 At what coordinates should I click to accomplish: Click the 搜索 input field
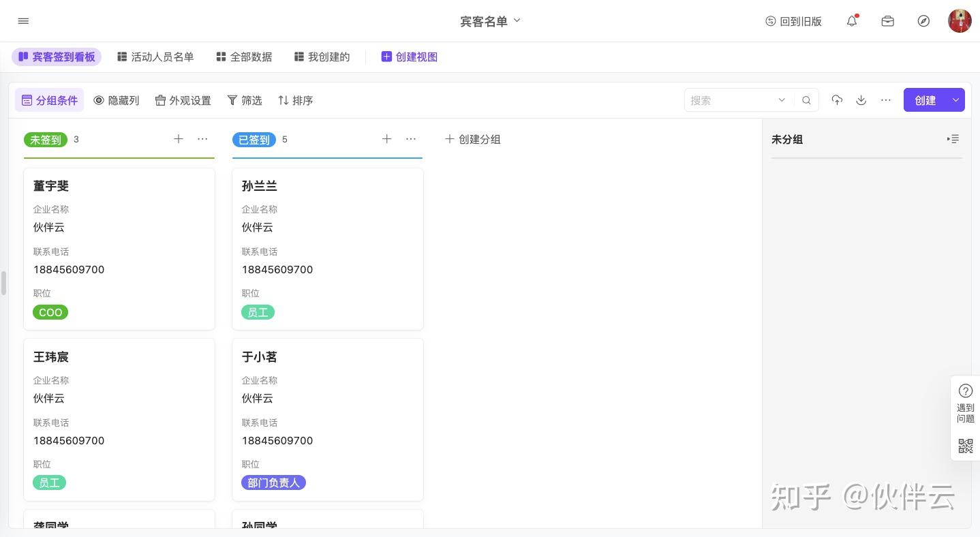729,100
